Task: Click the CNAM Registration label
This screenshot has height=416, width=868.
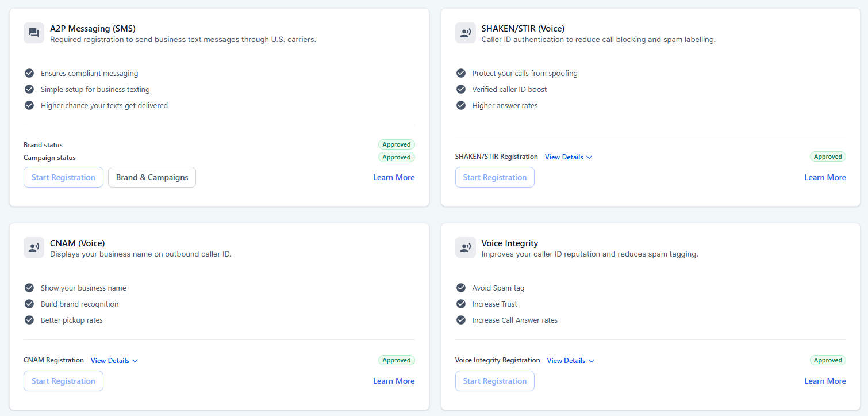Action: pyautogui.click(x=53, y=360)
